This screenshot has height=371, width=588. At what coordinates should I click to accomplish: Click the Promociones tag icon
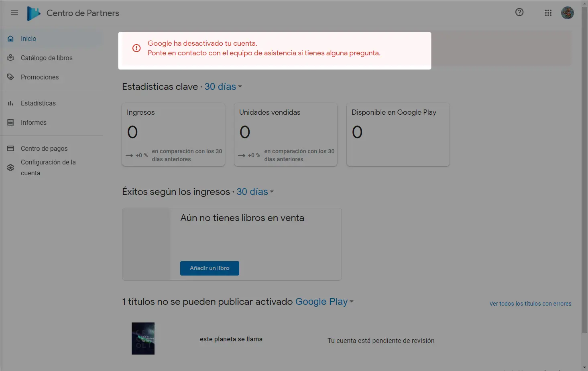point(11,77)
